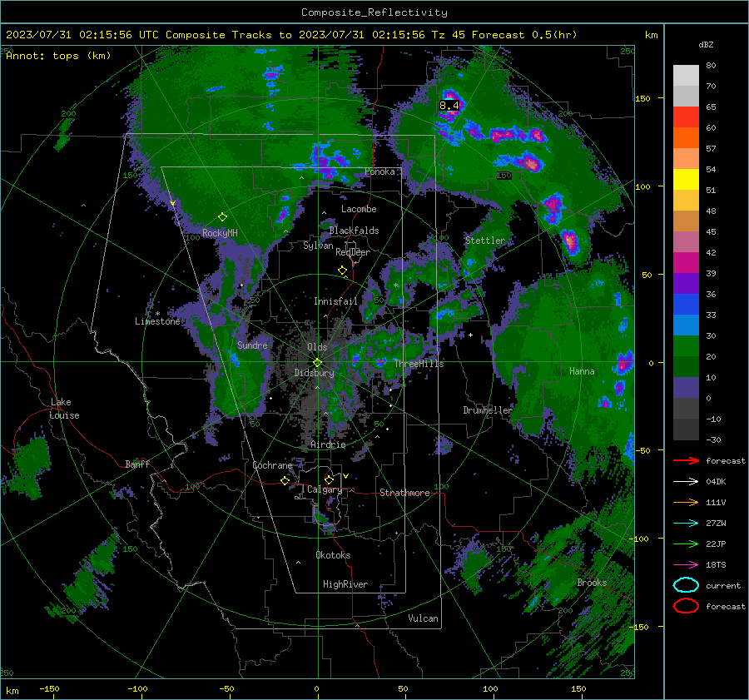The height and width of the screenshot is (700, 749).
Task: Click the 'Forecast 0.5(hr)' header text
Action: pos(524,35)
